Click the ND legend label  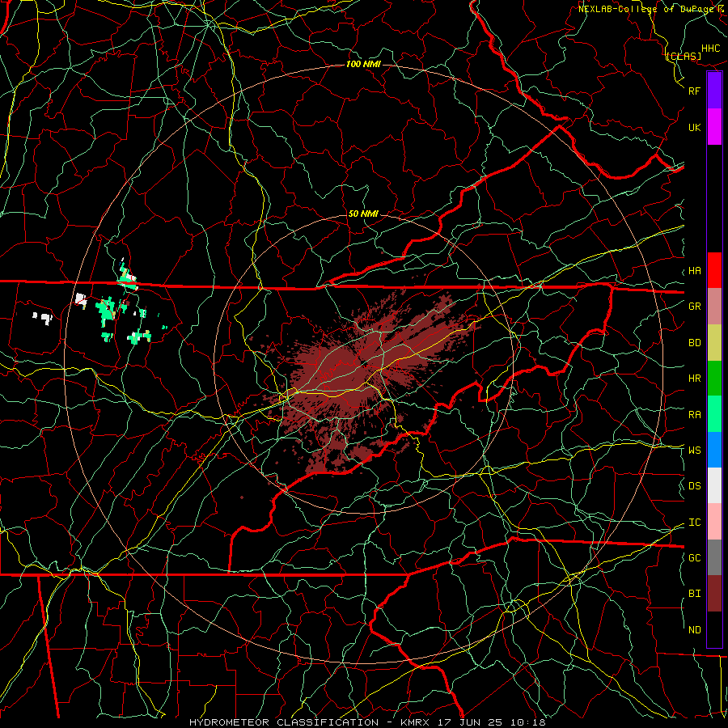coord(694,630)
